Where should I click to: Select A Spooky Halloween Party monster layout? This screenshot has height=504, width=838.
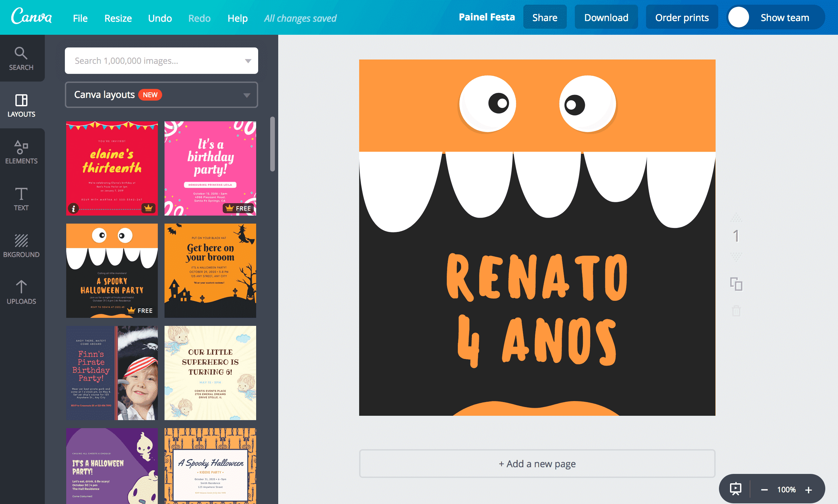112,271
